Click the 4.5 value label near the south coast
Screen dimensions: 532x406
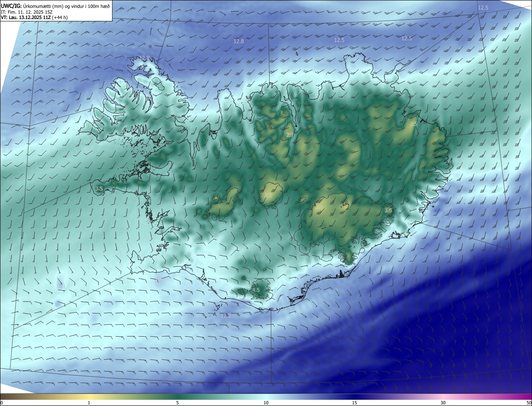point(256,290)
